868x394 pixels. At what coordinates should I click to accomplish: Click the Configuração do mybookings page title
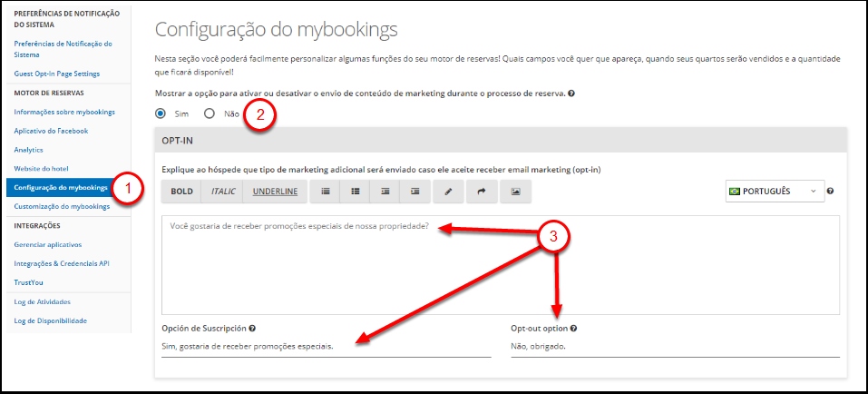pos(277,30)
